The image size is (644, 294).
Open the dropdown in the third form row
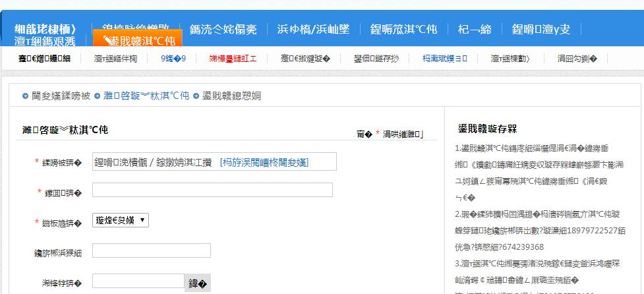coord(121,220)
